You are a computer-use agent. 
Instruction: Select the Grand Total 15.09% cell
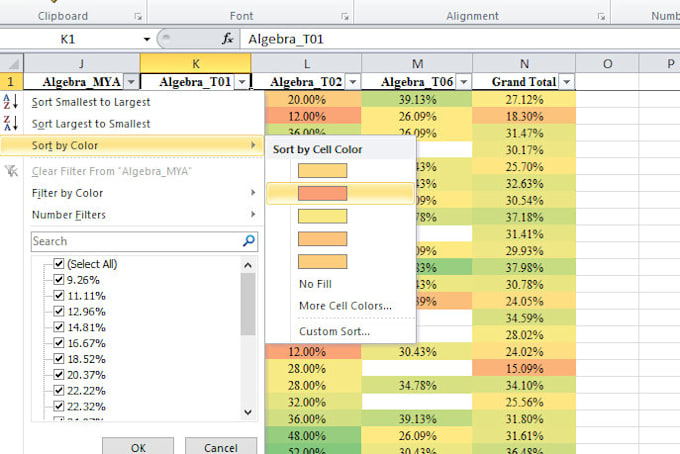524,368
